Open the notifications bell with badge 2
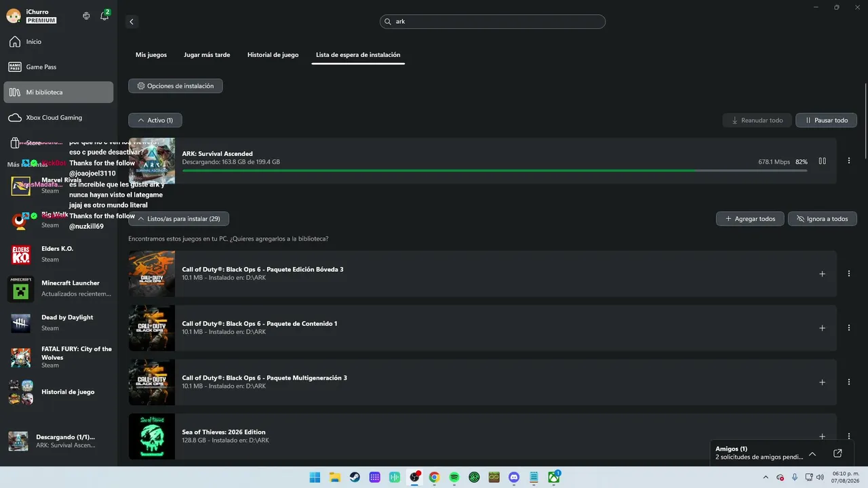Image resolution: width=868 pixels, height=488 pixels. pyautogui.click(x=104, y=16)
